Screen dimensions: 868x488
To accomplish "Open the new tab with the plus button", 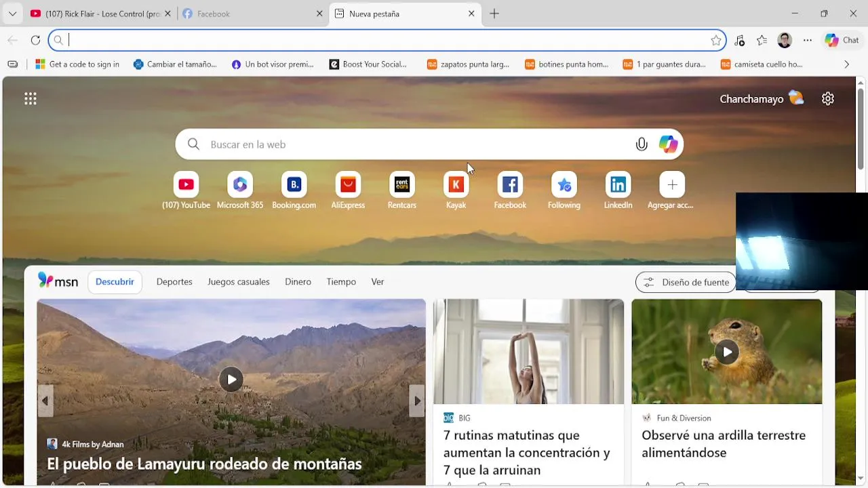I will tap(494, 14).
